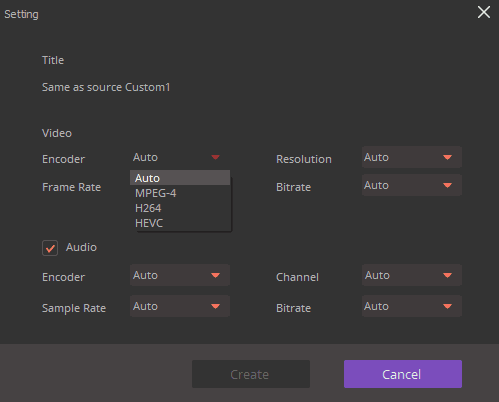Select Auto in the open encoder list
Image resolution: width=499 pixels, height=402 pixels.
(x=180, y=178)
